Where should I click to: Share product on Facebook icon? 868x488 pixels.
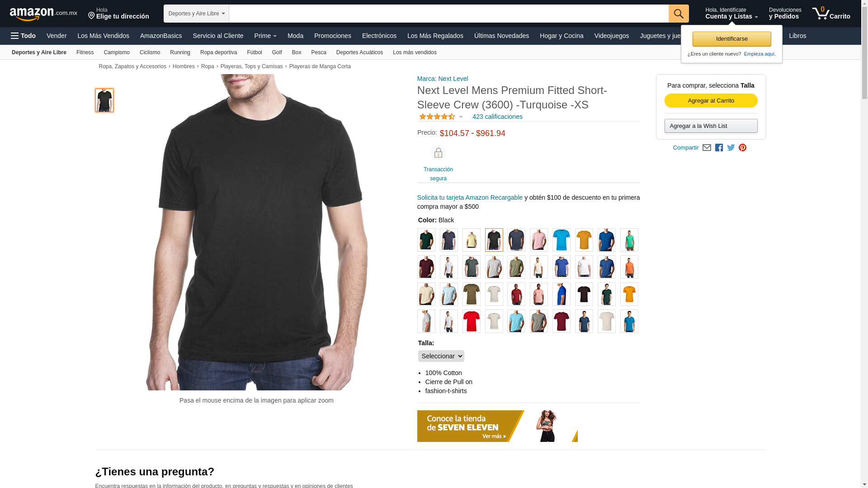[719, 148]
